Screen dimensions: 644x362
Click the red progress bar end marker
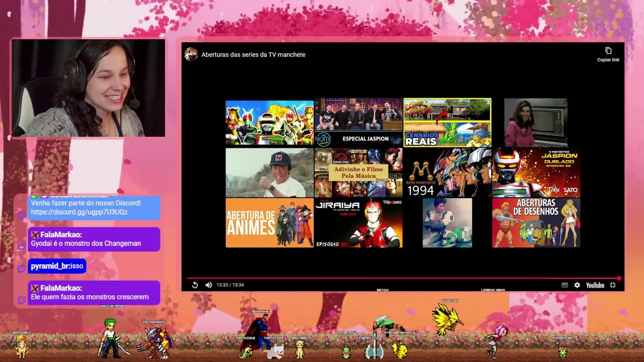(x=619, y=278)
